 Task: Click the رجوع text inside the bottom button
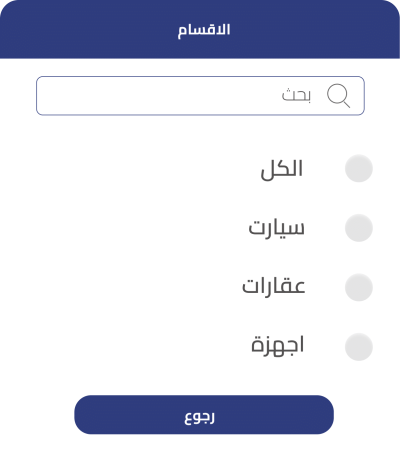coord(199,416)
